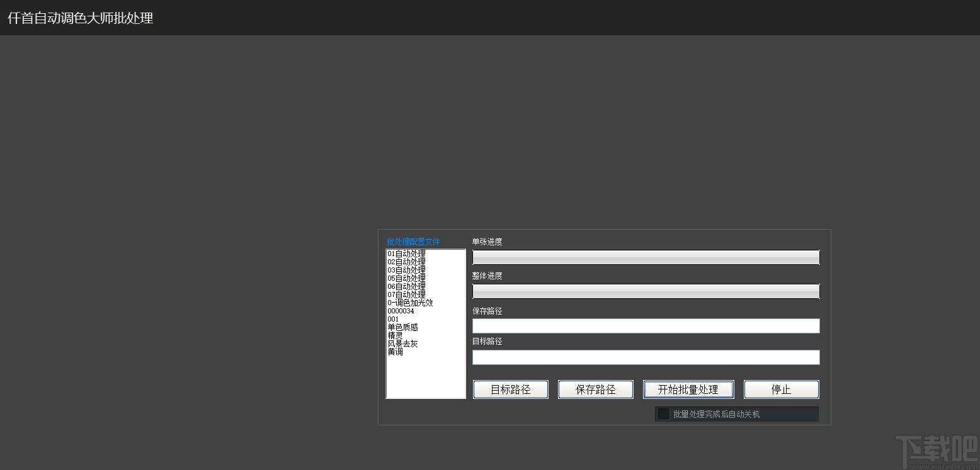Select 07自动处理 in config list
This screenshot has width=980, height=470.
406,294
